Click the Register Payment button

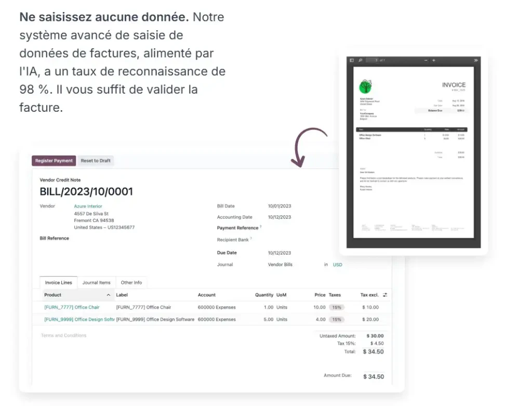click(54, 161)
